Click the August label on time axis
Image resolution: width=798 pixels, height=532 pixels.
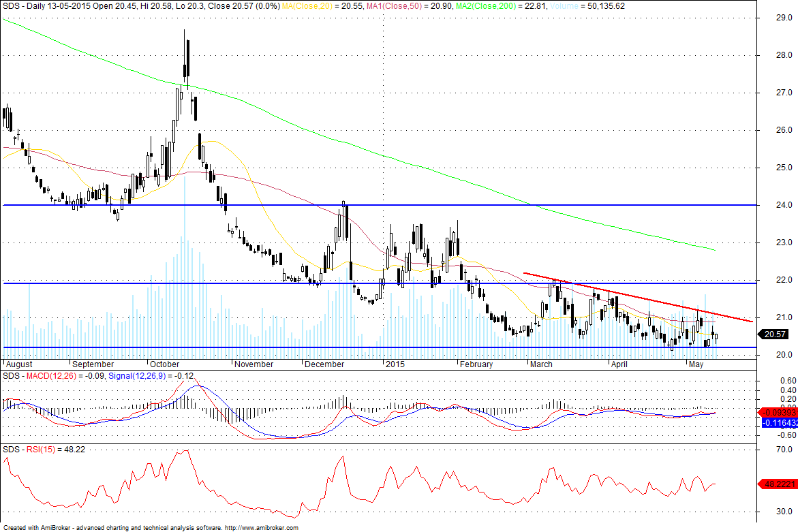click(x=19, y=364)
